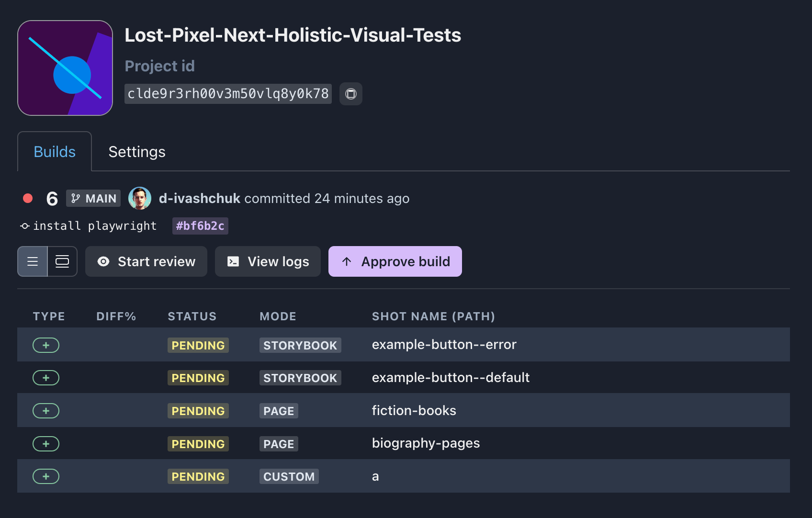812x518 pixels.
Task: Click PENDING status in the CUSTOM row
Action: 198,476
